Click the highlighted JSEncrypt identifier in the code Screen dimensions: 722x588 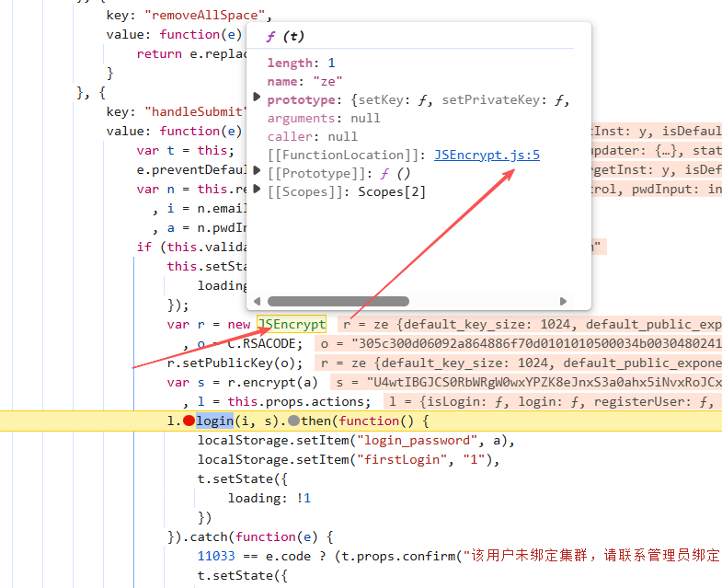pos(292,324)
